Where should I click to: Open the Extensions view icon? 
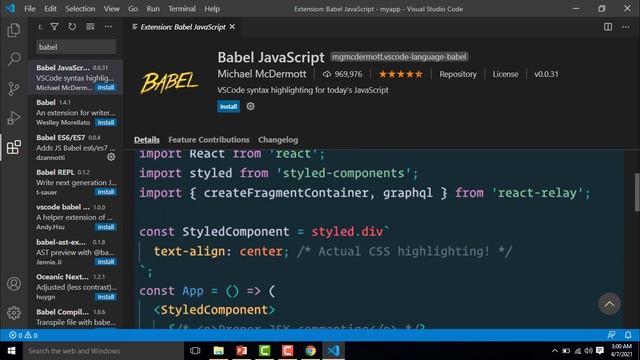tap(13, 147)
